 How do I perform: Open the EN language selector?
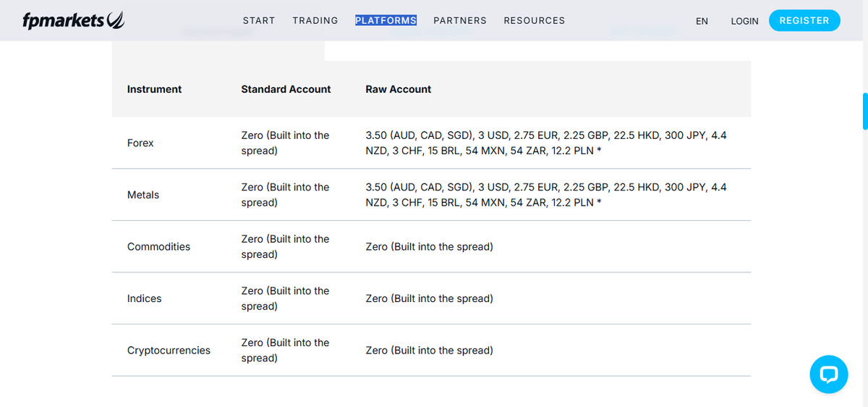702,21
